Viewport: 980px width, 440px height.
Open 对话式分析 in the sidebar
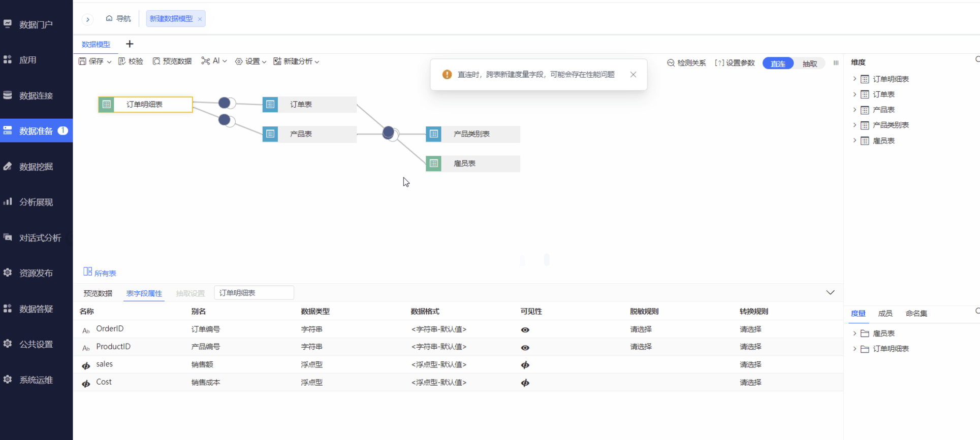36,238
